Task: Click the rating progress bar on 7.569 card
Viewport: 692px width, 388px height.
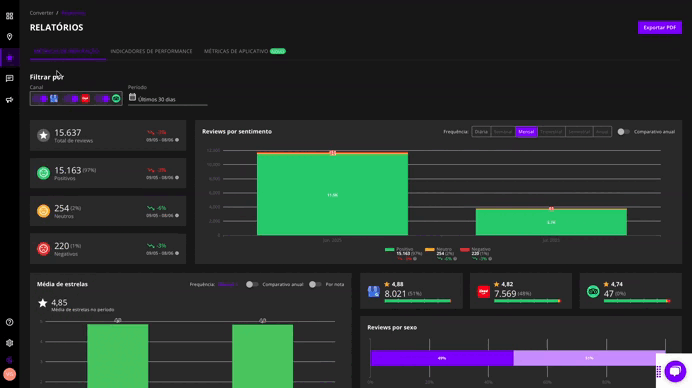Action: point(527,301)
